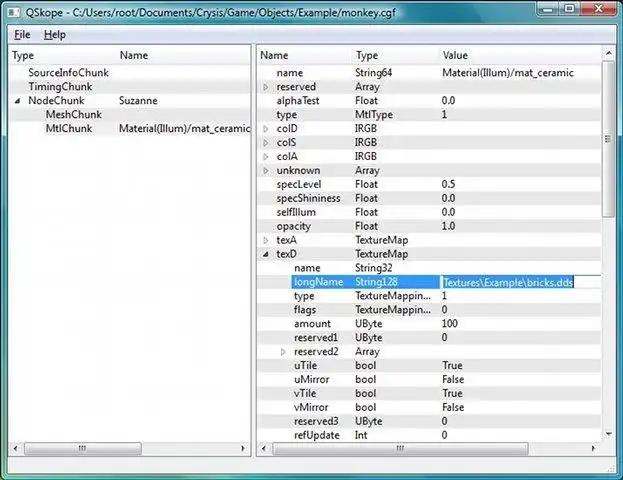Click the uMirror value False
The width and height of the screenshot is (623, 480).
click(453, 379)
